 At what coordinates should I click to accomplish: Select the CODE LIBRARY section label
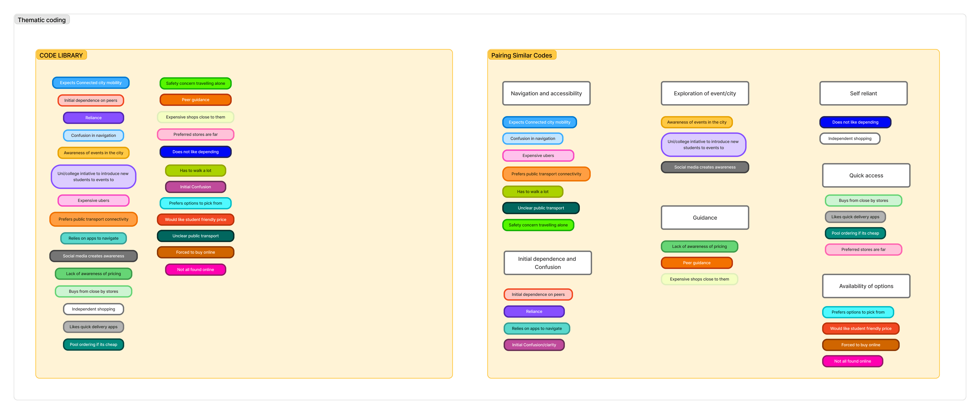tap(61, 55)
